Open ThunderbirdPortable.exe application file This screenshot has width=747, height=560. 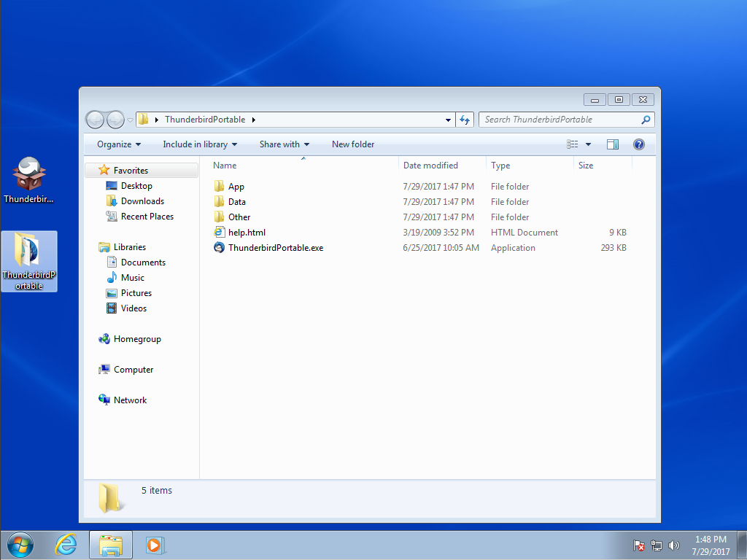275,248
